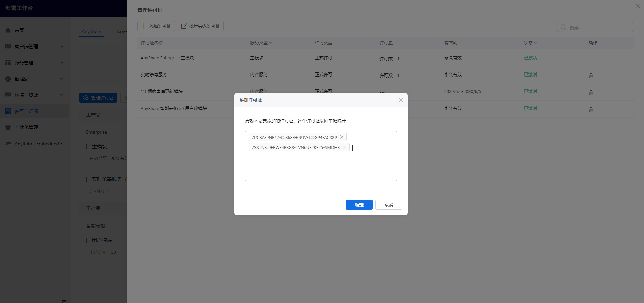Delete the 实时杀毒服务 license row

tap(591, 75)
